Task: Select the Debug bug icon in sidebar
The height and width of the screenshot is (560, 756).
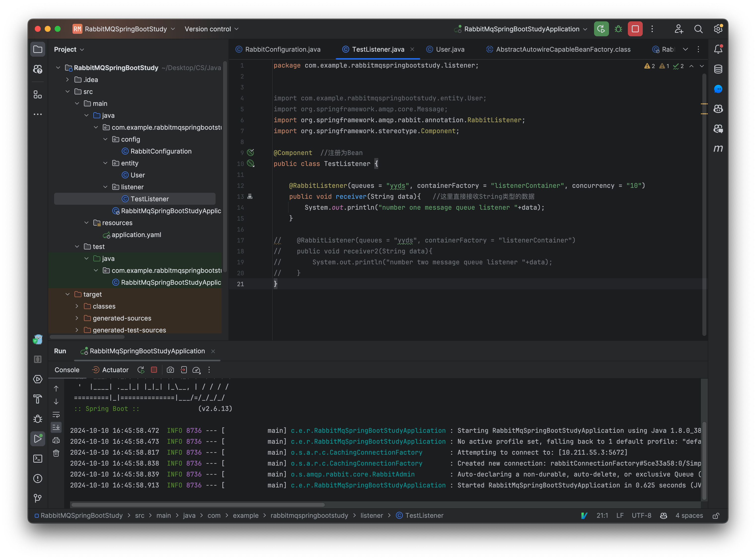Action: 38,419
